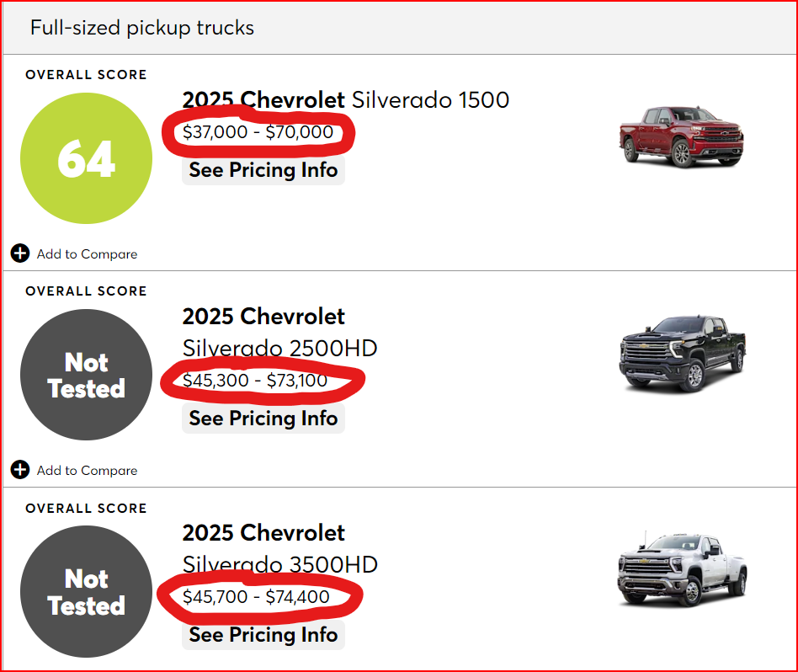798x672 pixels.
Task: Open the Silverado 3500HD model title
Action: tap(279, 564)
